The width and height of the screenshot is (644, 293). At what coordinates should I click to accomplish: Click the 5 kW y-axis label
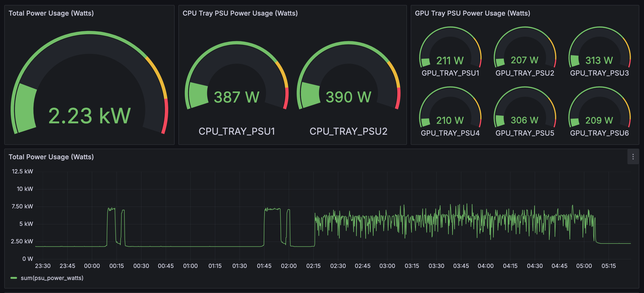click(x=26, y=224)
